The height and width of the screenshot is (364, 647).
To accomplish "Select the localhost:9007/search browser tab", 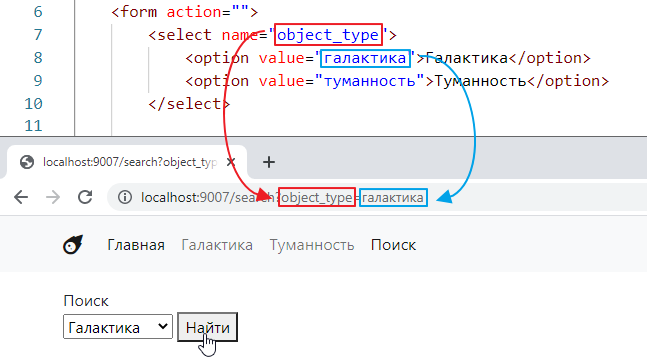I will 127,162.
